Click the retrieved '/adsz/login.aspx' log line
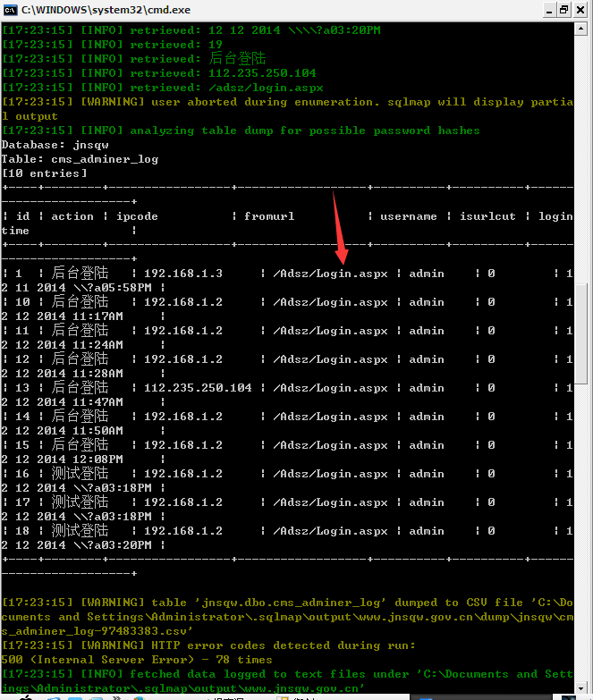 click(x=163, y=88)
